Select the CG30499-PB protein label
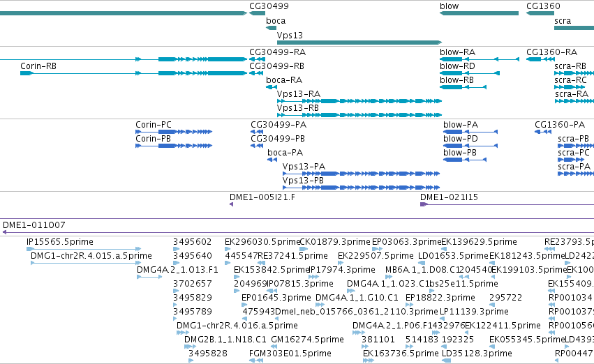This screenshot has height=364, width=594. (x=278, y=139)
